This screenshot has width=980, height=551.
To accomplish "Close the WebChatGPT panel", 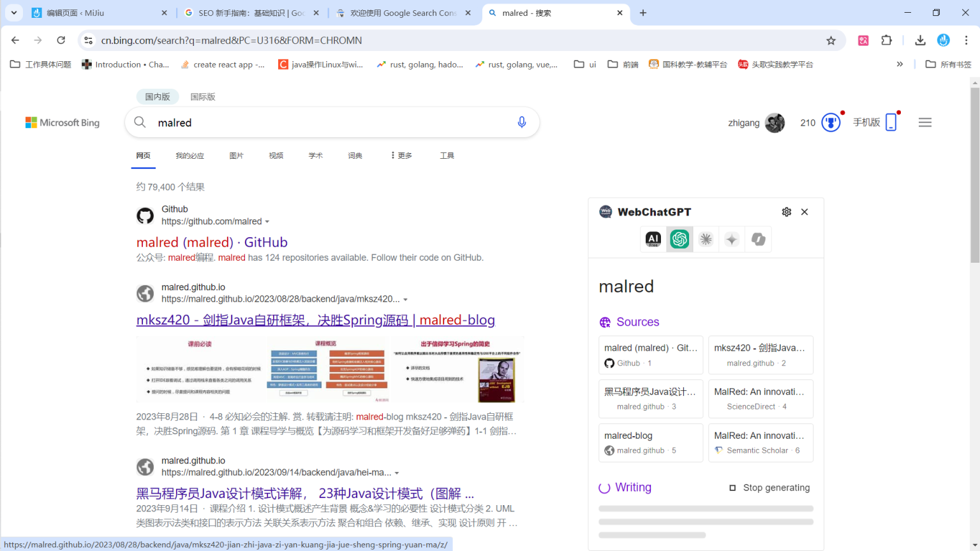I will coord(805,212).
